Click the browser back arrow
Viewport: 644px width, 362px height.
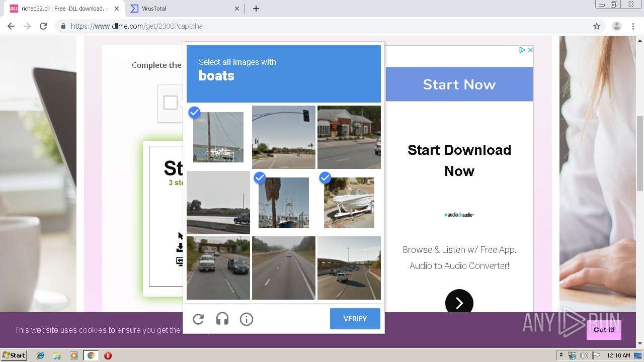tap(11, 26)
